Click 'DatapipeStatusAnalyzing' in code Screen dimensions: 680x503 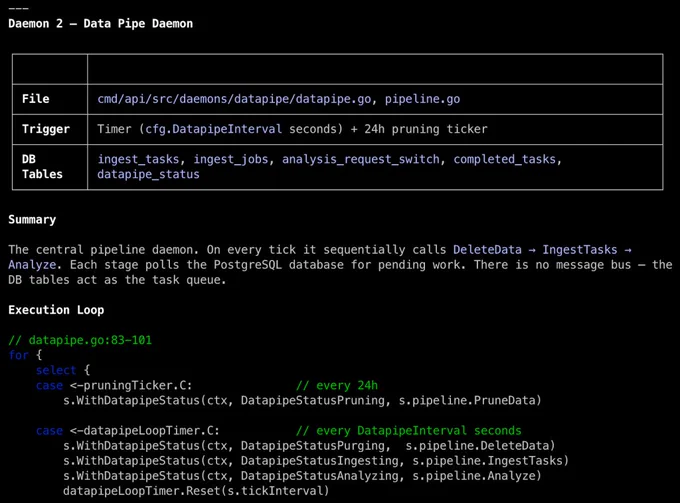coord(320,476)
